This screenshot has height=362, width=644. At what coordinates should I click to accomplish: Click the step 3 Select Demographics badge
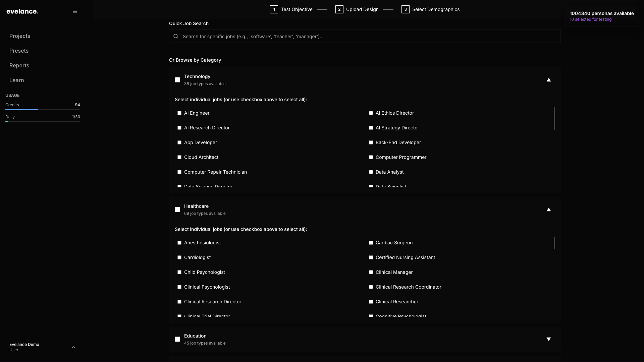(405, 9)
